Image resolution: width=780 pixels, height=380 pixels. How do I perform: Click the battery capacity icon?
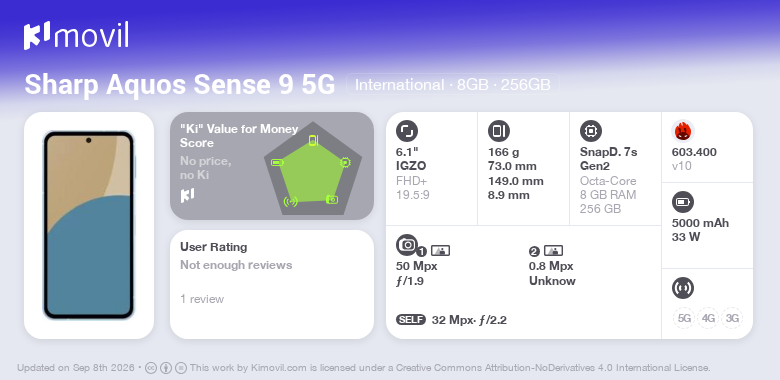point(682,202)
